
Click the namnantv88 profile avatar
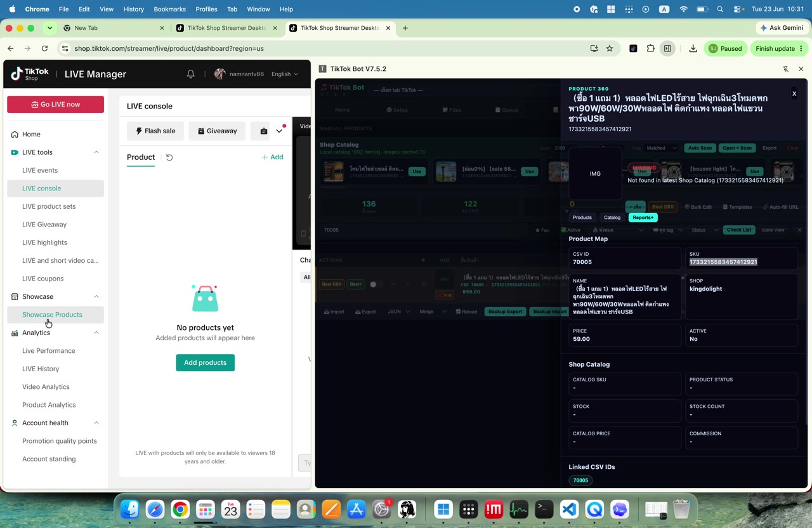[220, 74]
